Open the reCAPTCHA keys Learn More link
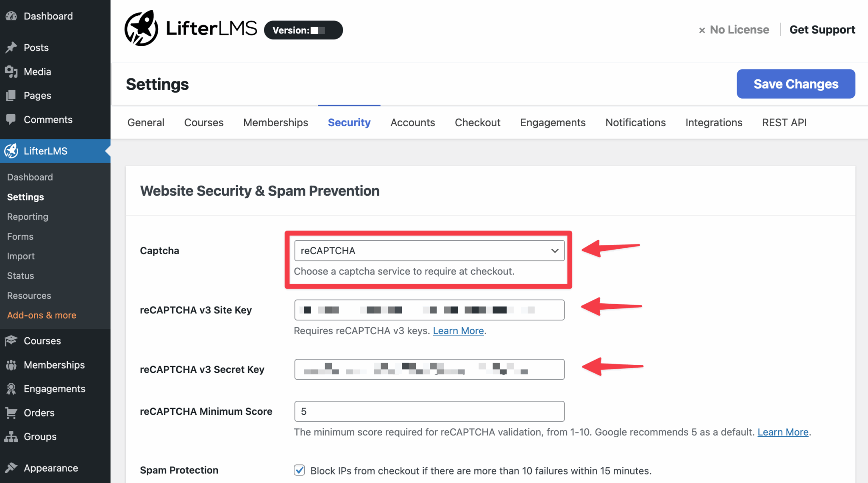Screen dimensions: 868x483 [458, 330]
